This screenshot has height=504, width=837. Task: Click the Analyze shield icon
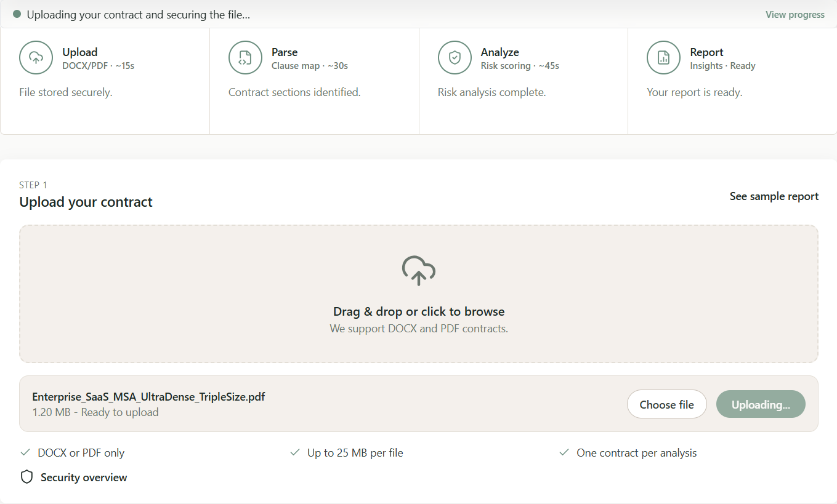click(x=455, y=57)
